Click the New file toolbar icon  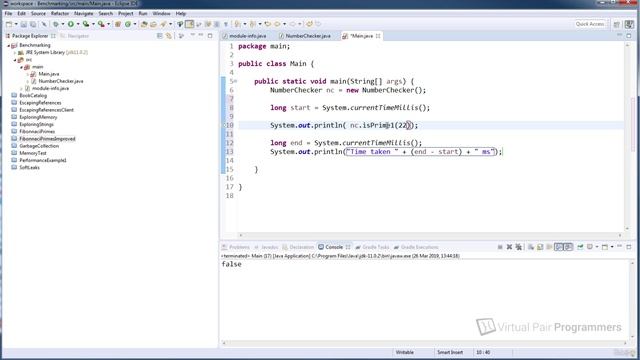(x=9, y=24)
